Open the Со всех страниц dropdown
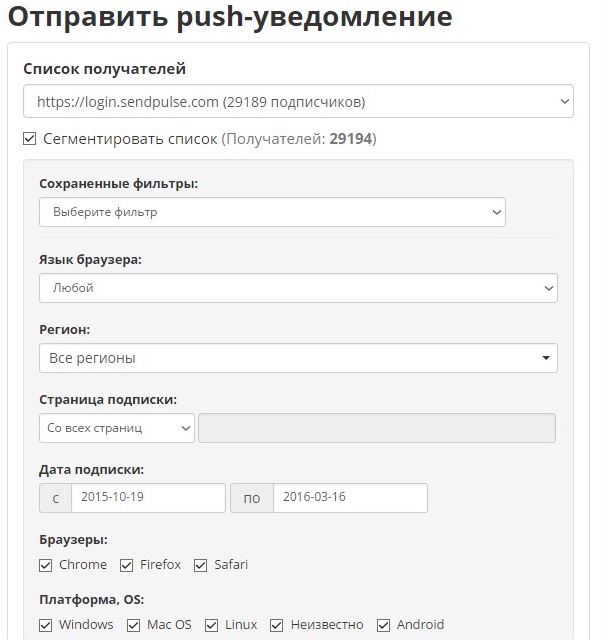This screenshot has height=640, width=604. click(x=117, y=428)
